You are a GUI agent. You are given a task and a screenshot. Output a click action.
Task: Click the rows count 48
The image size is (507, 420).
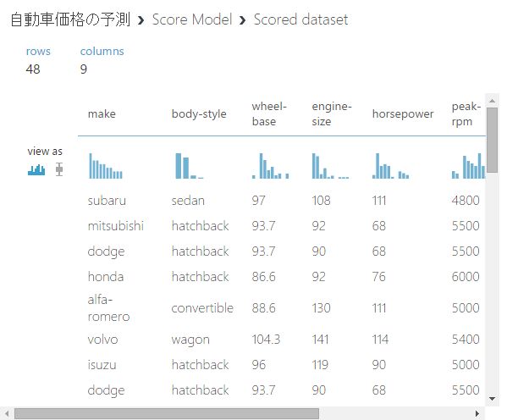point(33,69)
